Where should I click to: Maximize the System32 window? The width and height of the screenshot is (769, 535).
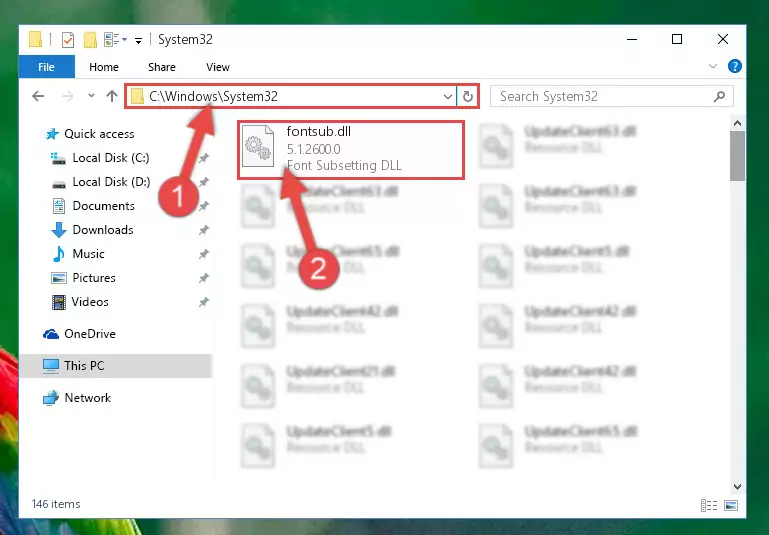677,39
